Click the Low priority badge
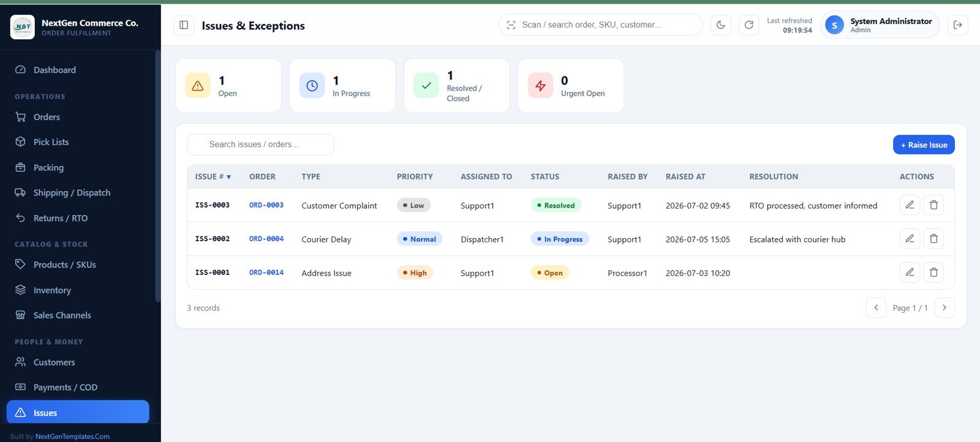This screenshot has height=442, width=980. (x=413, y=205)
